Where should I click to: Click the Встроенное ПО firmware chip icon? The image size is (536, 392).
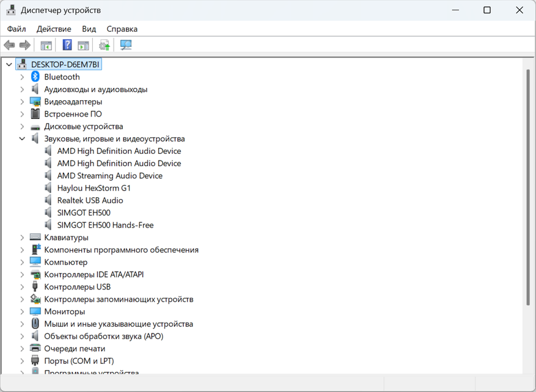pyautogui.click(x=35, y=114)
